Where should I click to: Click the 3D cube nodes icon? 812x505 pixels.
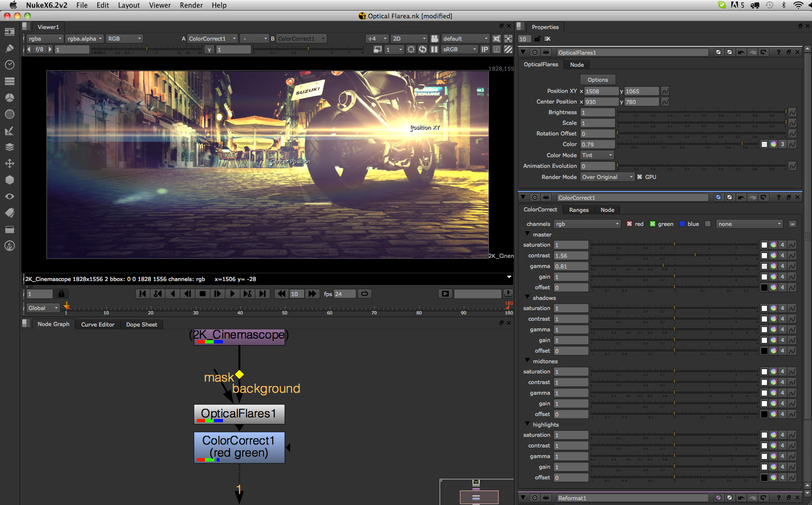pos(10,180)
